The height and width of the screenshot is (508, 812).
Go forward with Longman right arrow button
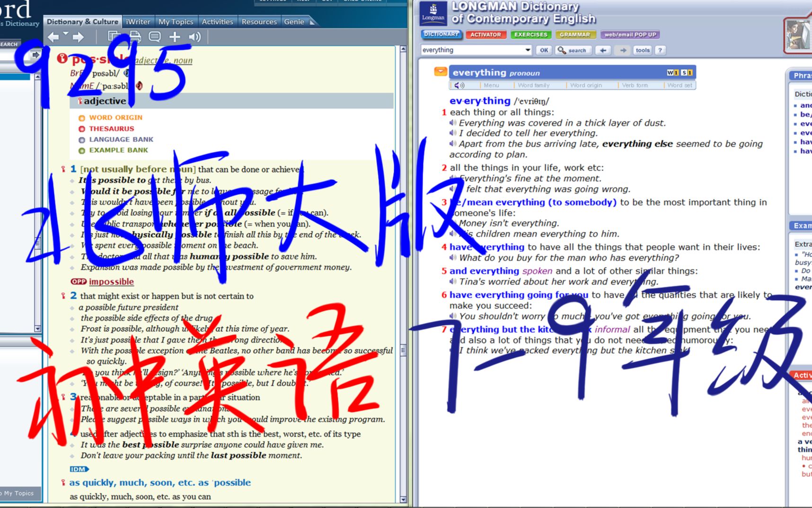pos(623,50)
